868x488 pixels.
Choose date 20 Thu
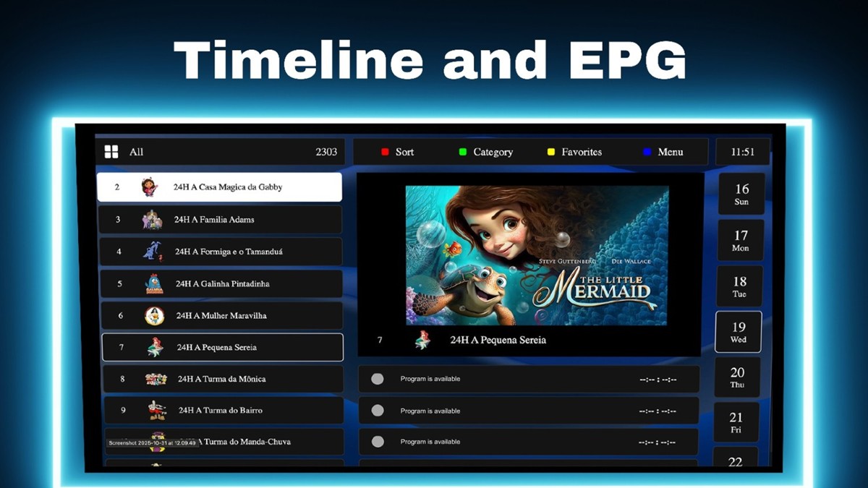(x=737, y=377)
